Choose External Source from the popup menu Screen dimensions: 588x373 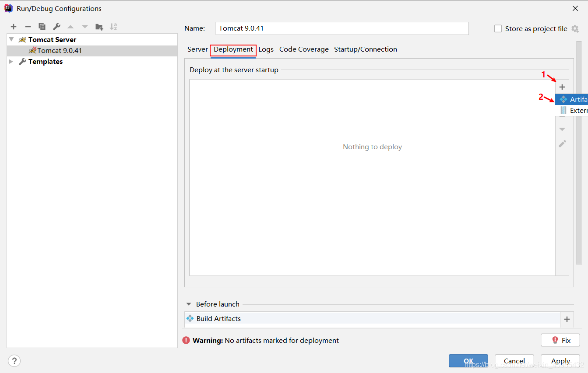click(x=572, y=111)
